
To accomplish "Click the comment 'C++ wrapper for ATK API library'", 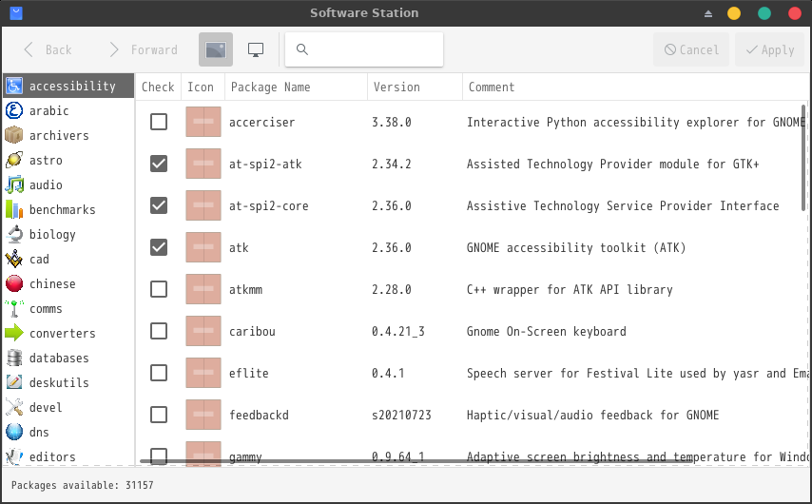I will (570, 289).
